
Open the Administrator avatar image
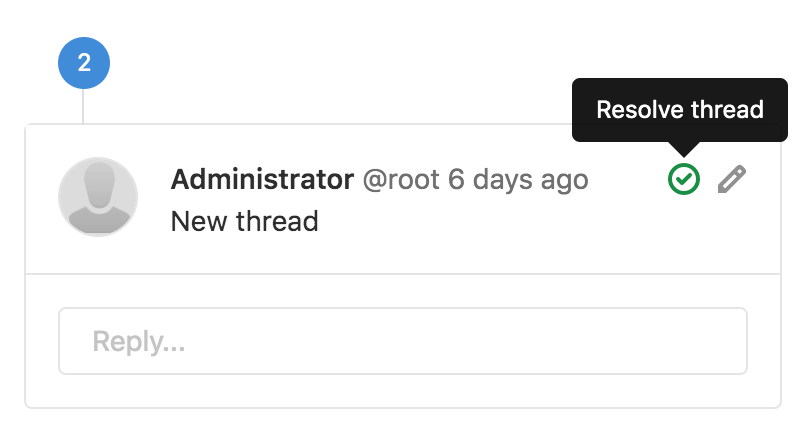coord(98,197)
